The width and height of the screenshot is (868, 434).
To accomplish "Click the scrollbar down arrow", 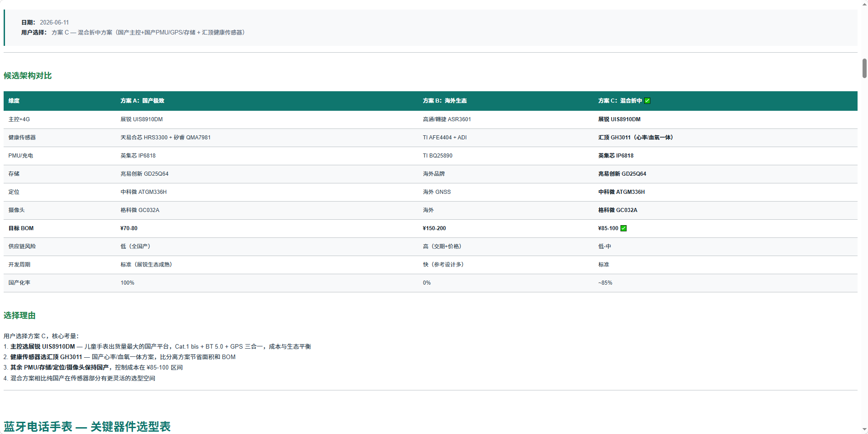I will [864, 429].
